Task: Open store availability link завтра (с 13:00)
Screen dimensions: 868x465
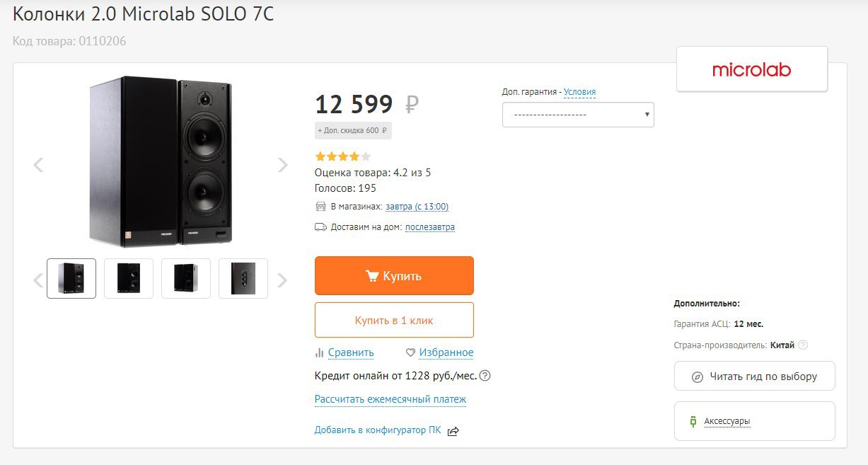Action: [x=417, y=207]
